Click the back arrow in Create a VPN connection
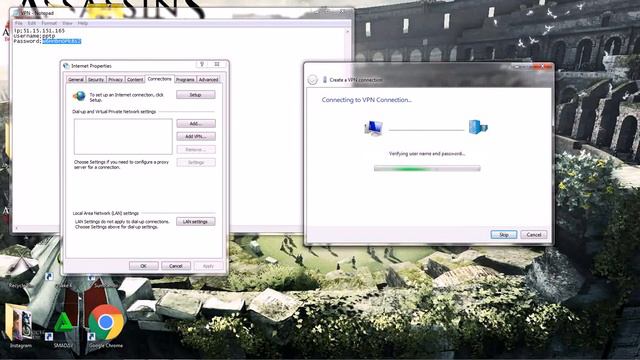The width and height of the screenshot is (640, 360). [312, 80]
